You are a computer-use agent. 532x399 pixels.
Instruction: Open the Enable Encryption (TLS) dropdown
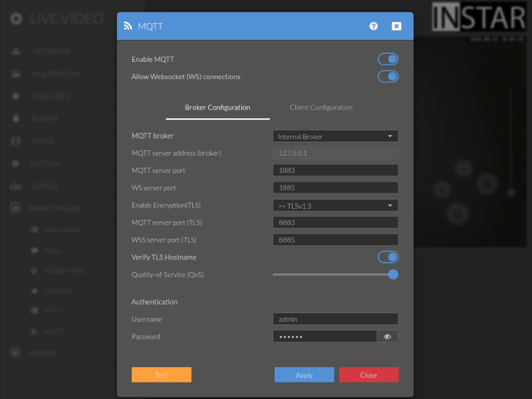[336, 205]
